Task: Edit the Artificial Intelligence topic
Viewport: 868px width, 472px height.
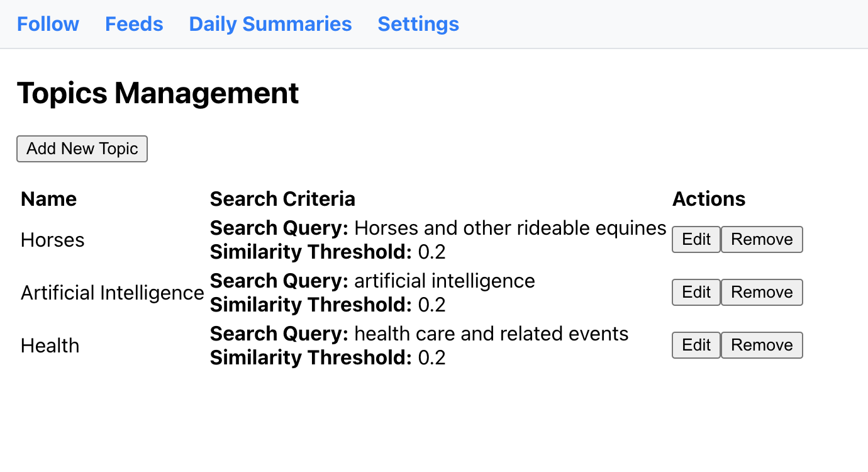Action: click(x=696, y=293)
